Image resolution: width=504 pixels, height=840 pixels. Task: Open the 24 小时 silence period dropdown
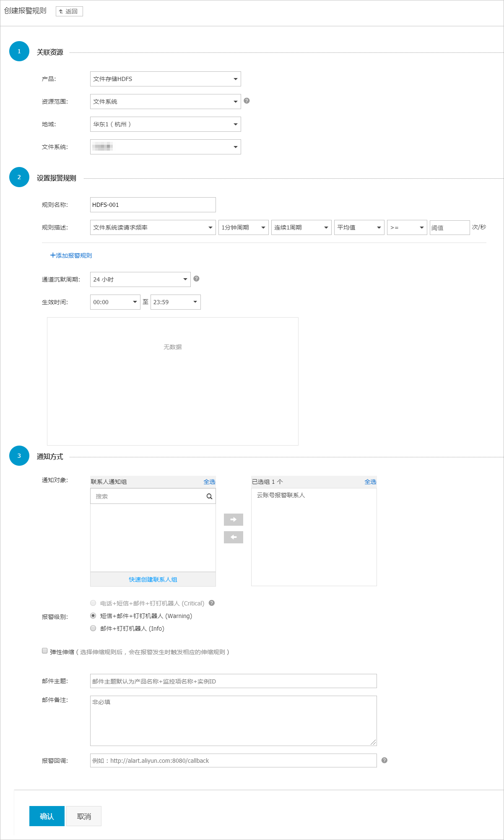[x=140, y=279]
